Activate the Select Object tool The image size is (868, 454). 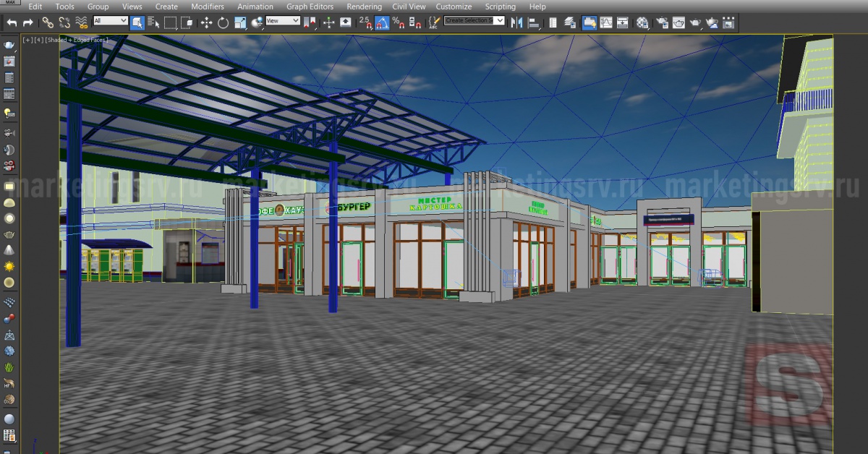[x=137, y=22]
